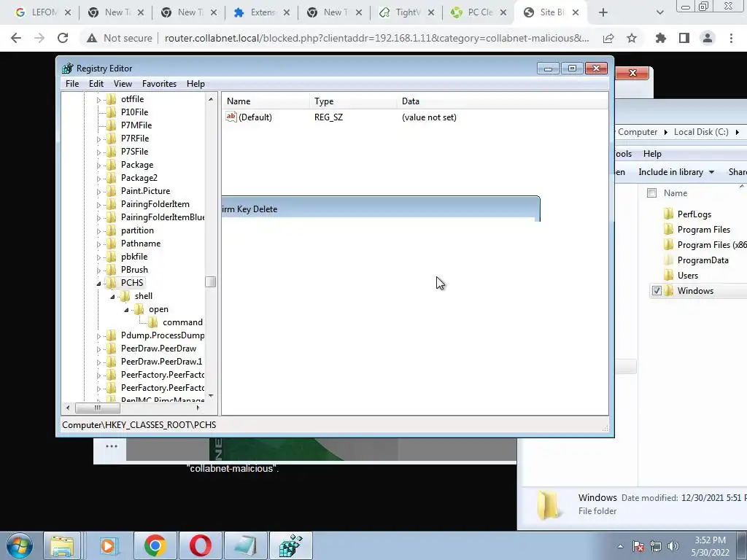The height and width of the screenshot is (560, 747).
Task: Open Windows Explorer from the taskbar
Action: (62, 545)
